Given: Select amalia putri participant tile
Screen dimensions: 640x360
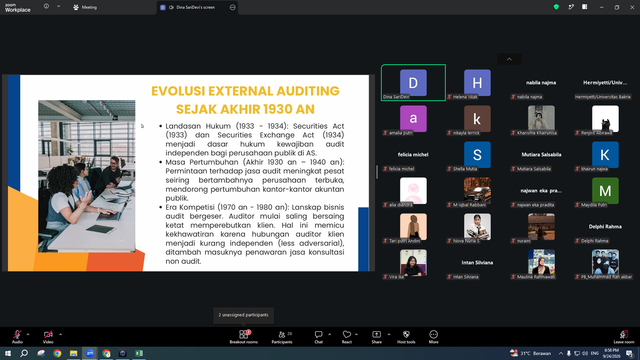Looking at the screenshot, I should [413, 118].
